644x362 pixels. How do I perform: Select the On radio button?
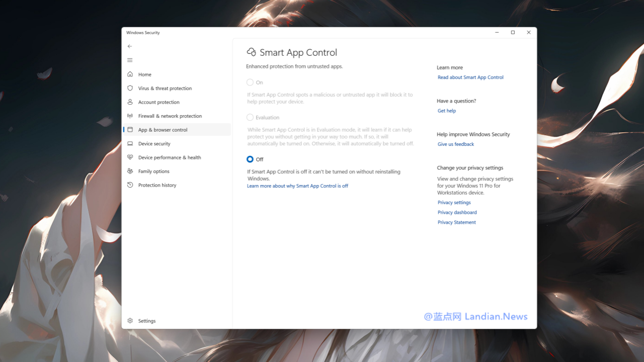tap(250, 82)
